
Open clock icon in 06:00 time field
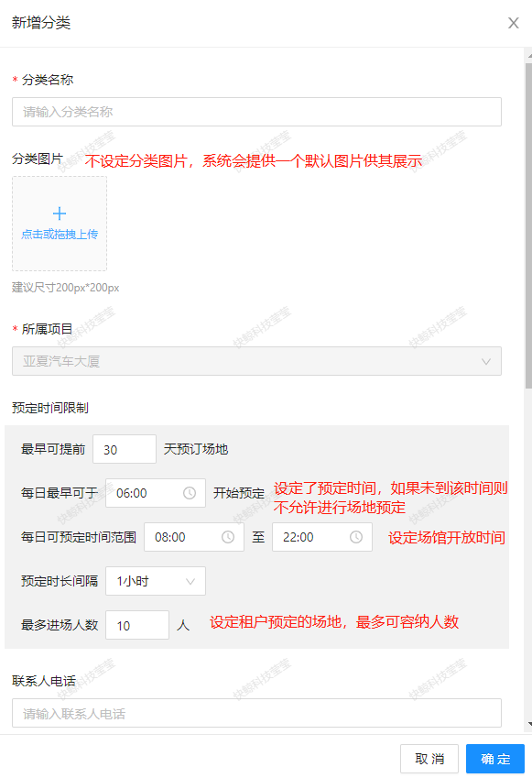[190, 493]
